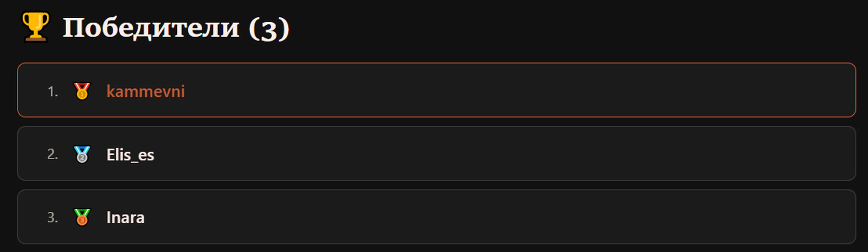Image resolution: width=868 pixels, height=252 pixels.
Task: Open the Elis_es username link
Action: click(130, 155)
